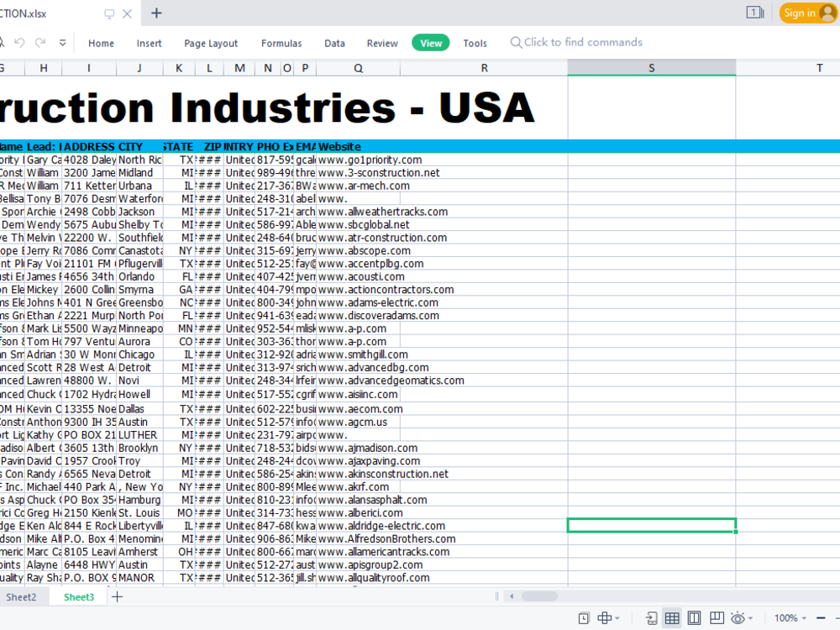The image size is (840, 630).
Task: Open the Insert ribbon tab
Action: pos(149,44)
